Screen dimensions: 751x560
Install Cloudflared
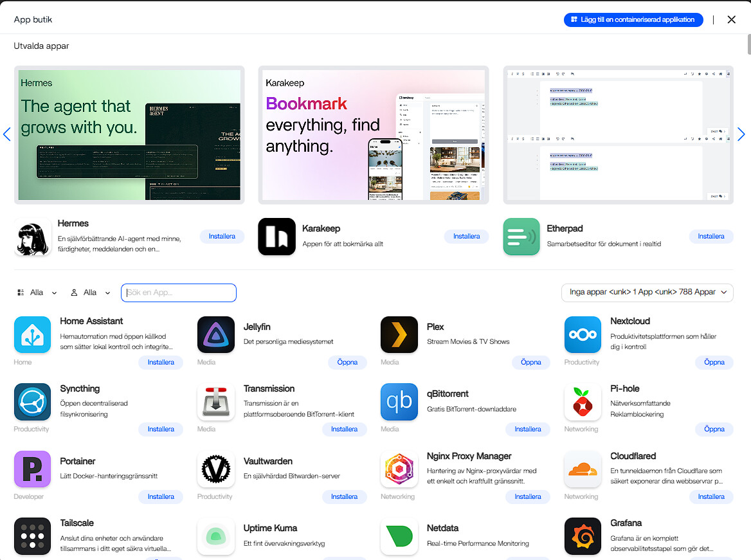[711, 497]
